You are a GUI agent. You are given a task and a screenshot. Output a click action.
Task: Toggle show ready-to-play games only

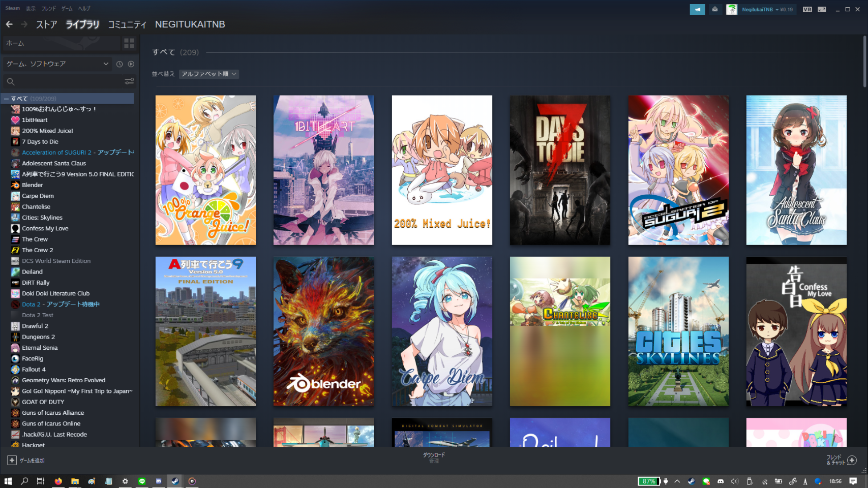131,64
